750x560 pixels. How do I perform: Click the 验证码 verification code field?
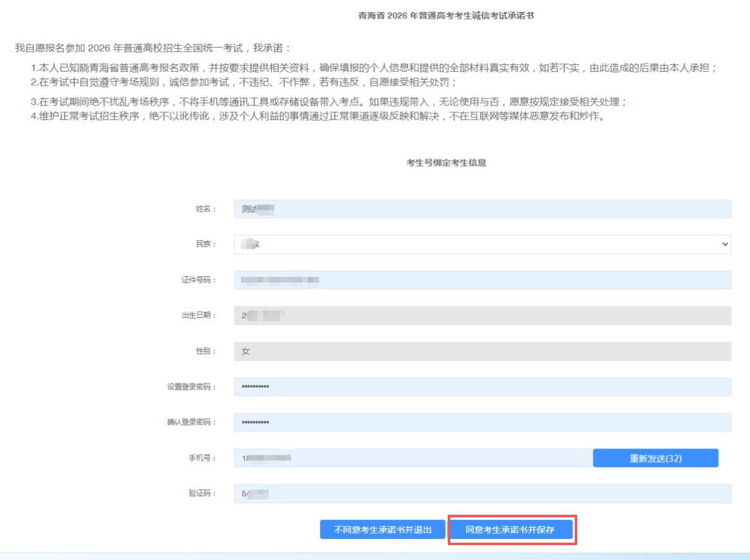(482, 494)
